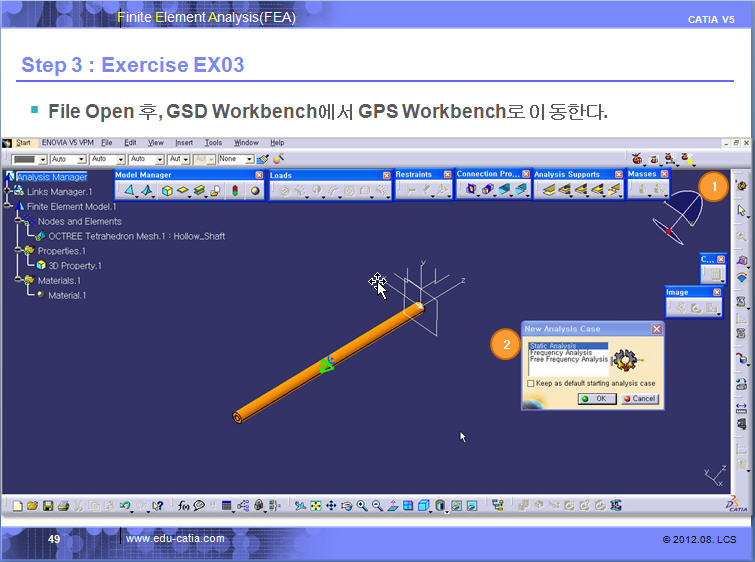Select the Material.1 tree item
The width and height of the screenshot is (755, 562).
[x=67, y=295]
